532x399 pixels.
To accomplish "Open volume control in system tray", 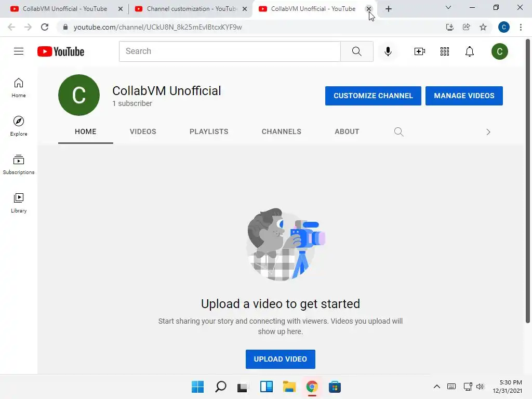I will click(480, 387).
